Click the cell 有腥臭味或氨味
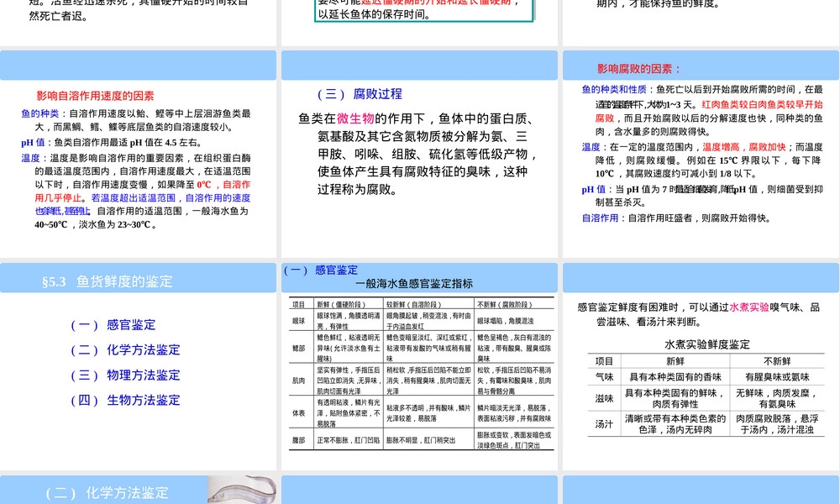 pos(777,377)
